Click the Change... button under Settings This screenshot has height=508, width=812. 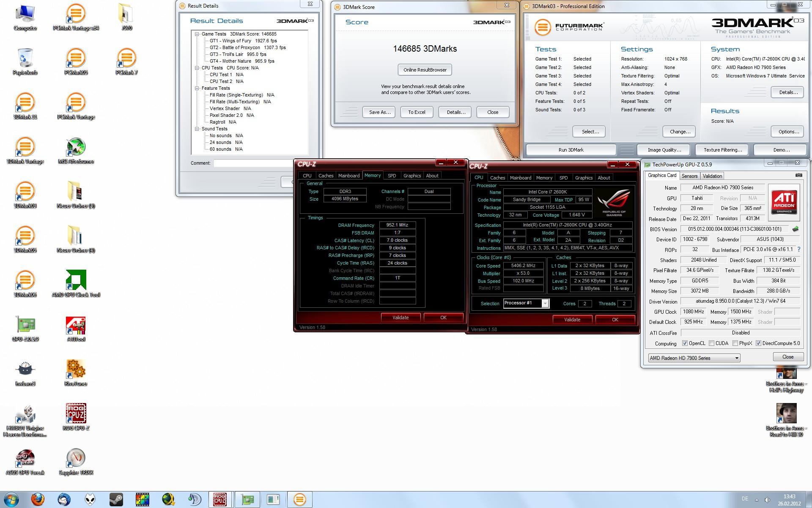click(680, 132)
